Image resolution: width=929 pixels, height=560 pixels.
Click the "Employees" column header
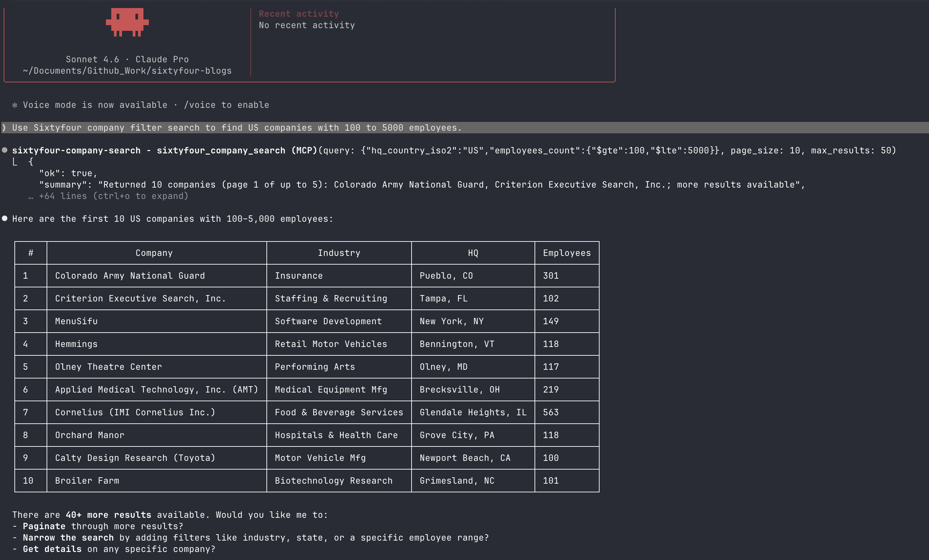(567, 253)
